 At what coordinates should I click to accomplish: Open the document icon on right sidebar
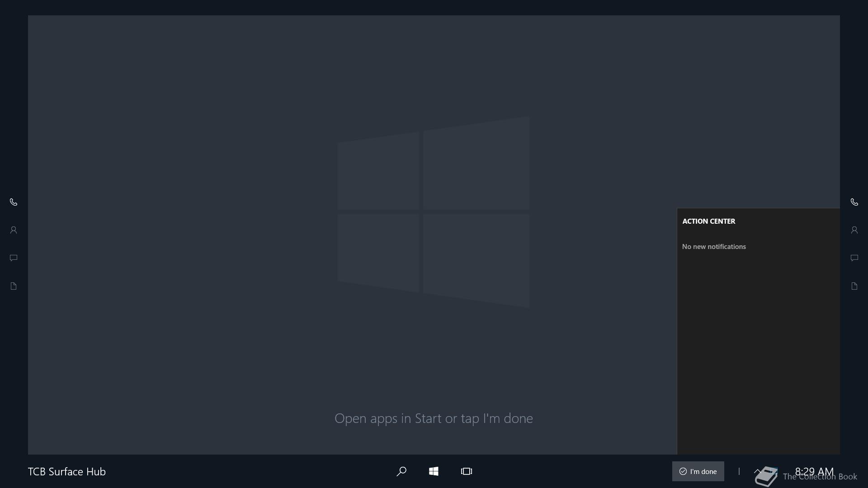pos(854,286)
